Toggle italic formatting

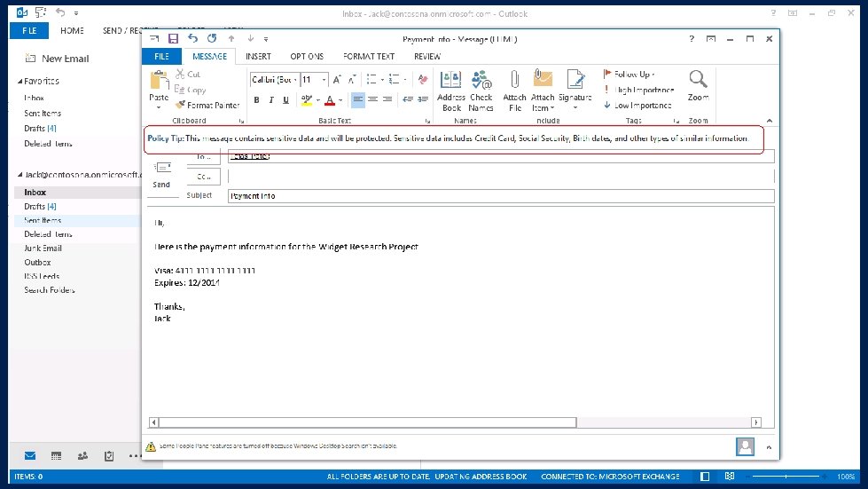tap(271, 99)
